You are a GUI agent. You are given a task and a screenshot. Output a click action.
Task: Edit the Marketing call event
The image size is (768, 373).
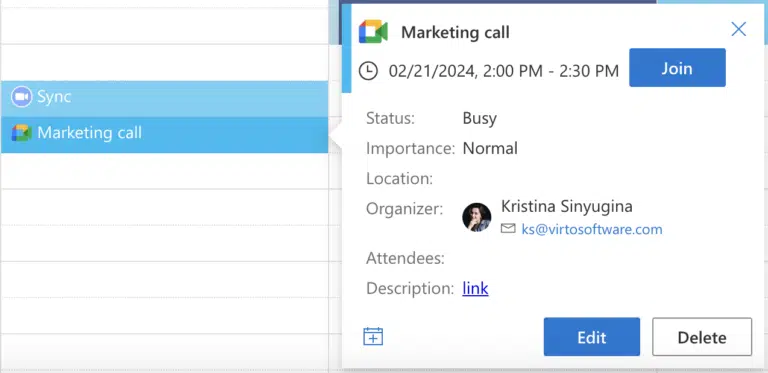point(592,337)
